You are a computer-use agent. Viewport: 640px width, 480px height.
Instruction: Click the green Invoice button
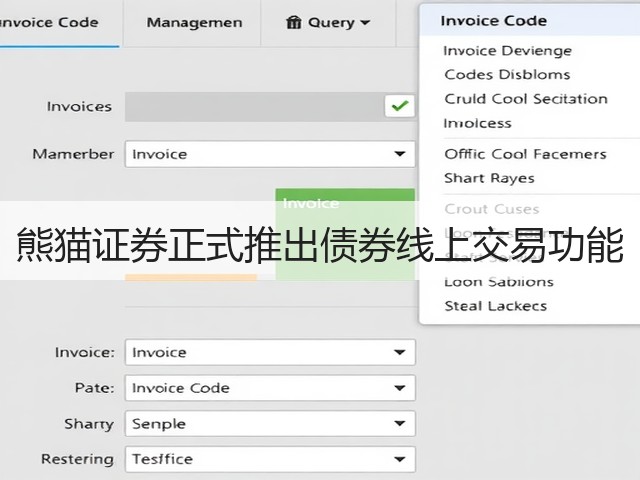345,234
